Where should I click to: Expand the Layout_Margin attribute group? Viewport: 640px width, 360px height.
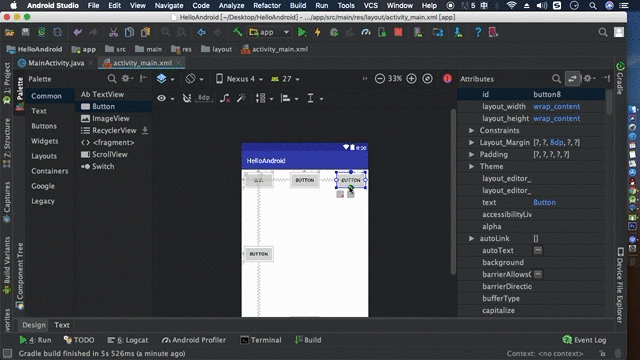pos(471,142)
